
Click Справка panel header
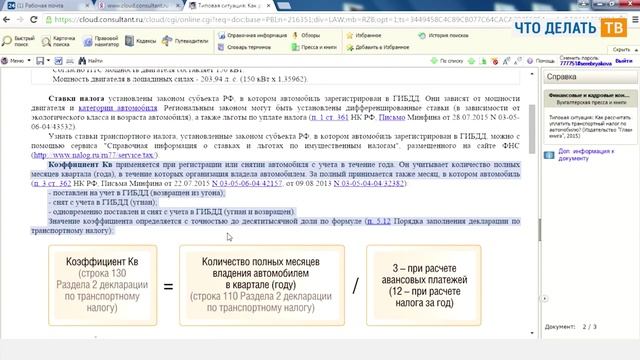click(590, 77)
